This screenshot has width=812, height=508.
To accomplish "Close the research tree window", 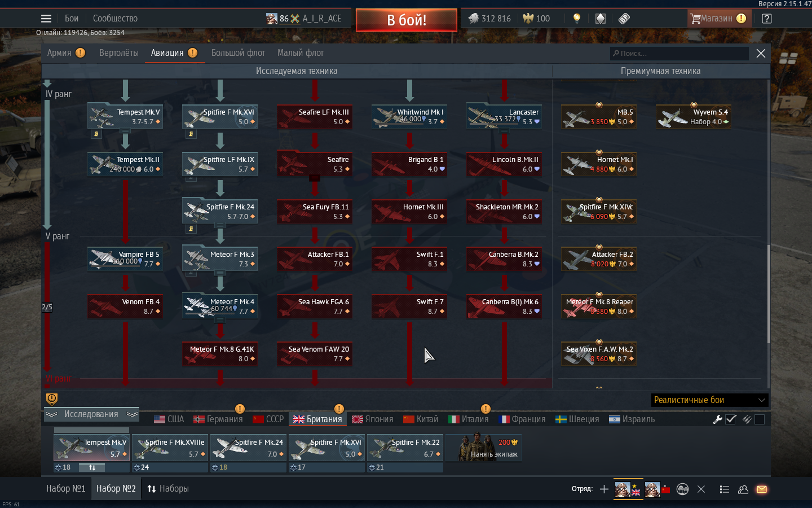I will click(761, 53).
